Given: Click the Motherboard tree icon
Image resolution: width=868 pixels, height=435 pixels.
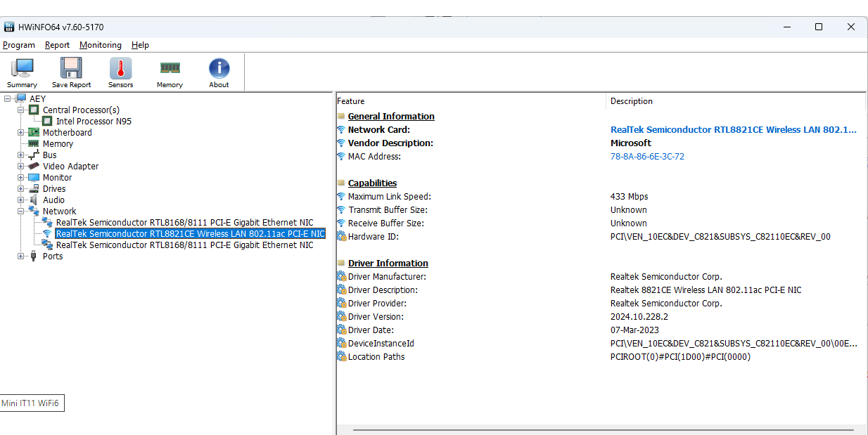Looking at the screenshot, I should [34, 132].
